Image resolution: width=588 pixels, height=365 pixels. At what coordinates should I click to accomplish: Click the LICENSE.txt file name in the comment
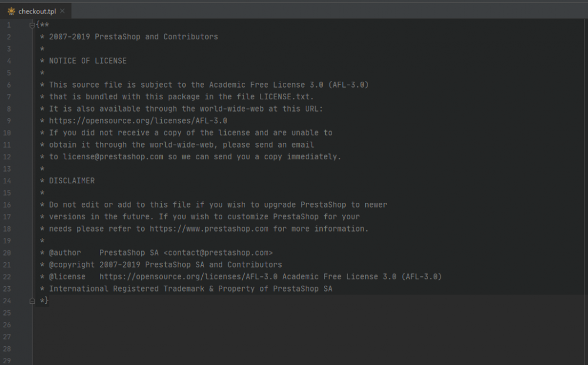click(x=289, y=97)
